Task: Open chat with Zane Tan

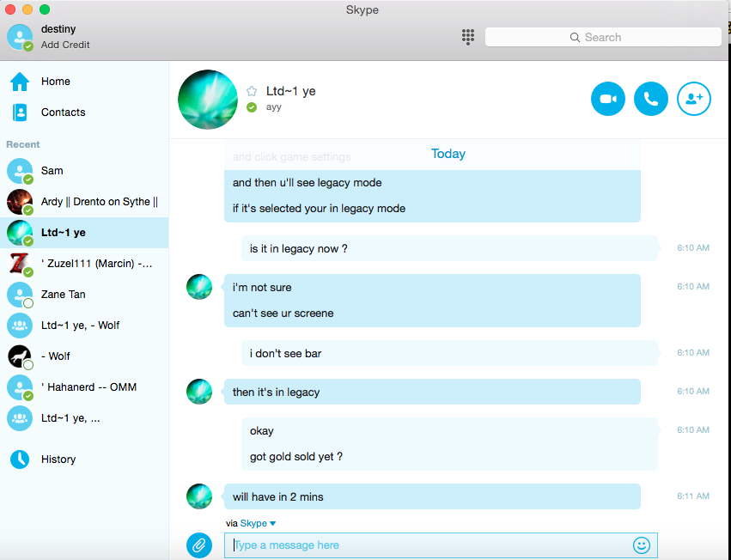Action: click(x=84, y=295)
